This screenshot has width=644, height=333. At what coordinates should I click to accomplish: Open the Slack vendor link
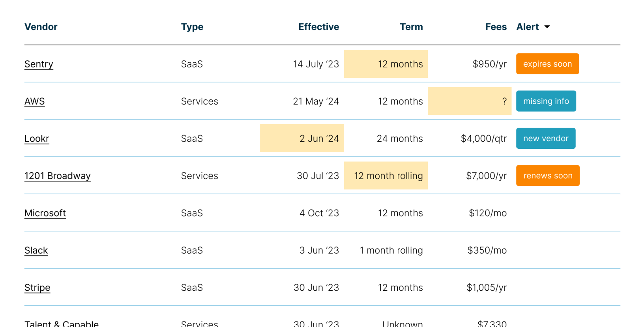tap(36, 250)
